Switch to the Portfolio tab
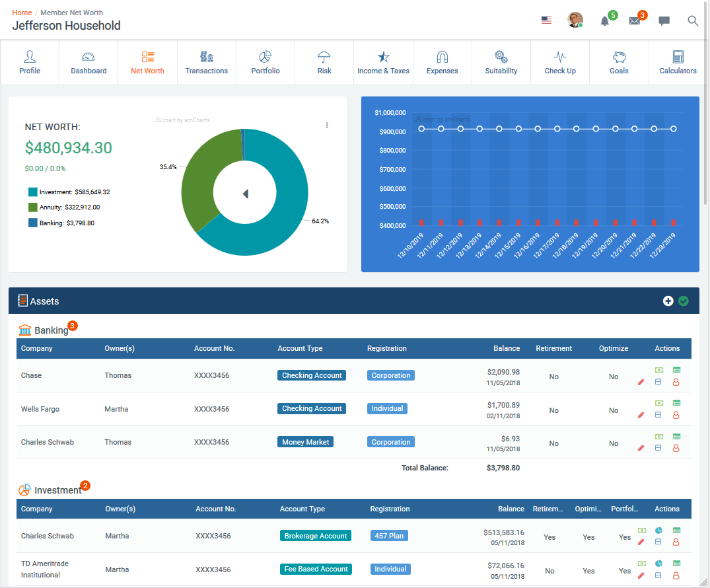The image size is (710, 588). [266, 63]
